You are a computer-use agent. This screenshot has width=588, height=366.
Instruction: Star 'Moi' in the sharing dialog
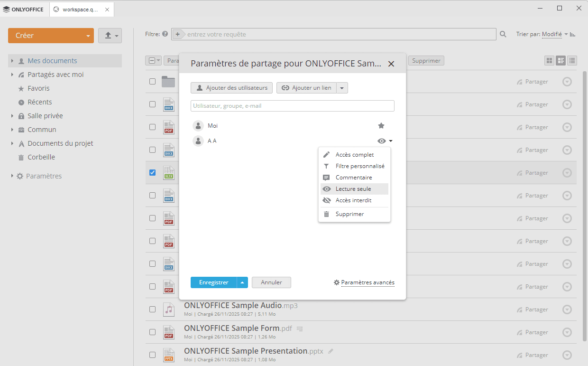click(381, 125)
